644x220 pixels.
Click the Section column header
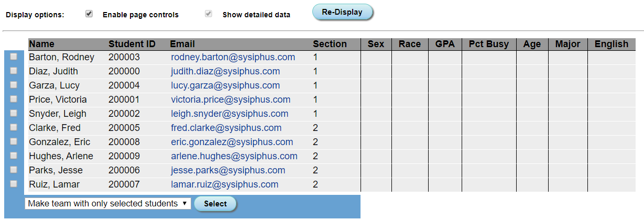coord(330,44)
